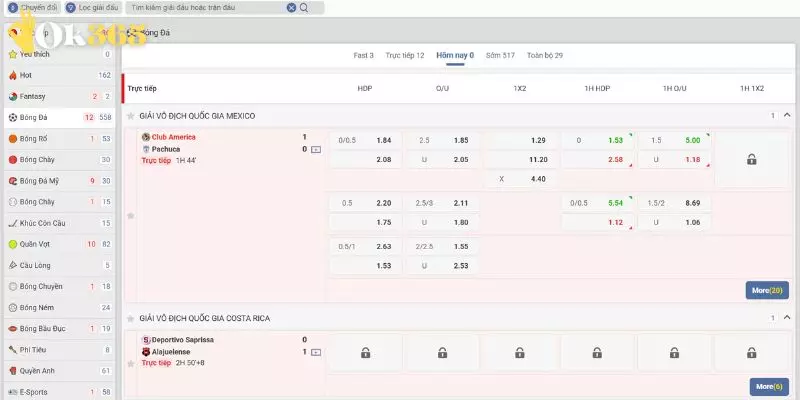
Task: Select Bóng Rổ basketball in sidebar
Action: coord(34,138)
